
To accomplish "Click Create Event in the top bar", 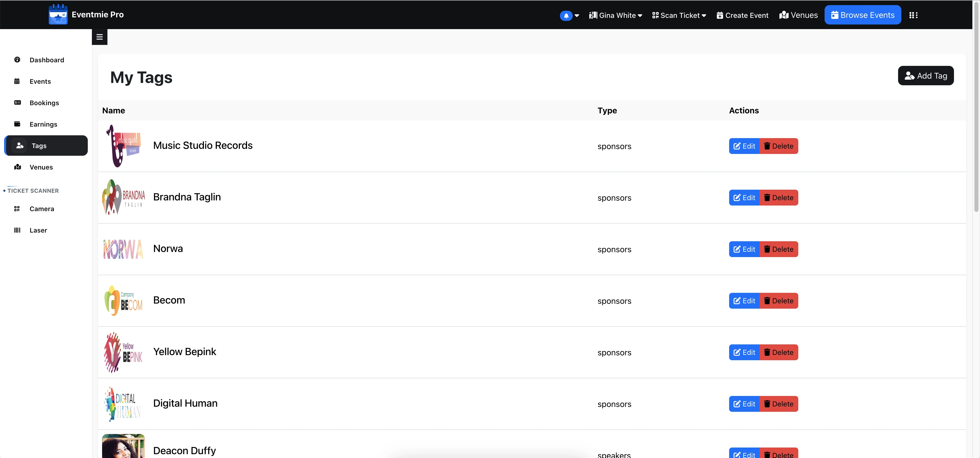I will 742,15.
